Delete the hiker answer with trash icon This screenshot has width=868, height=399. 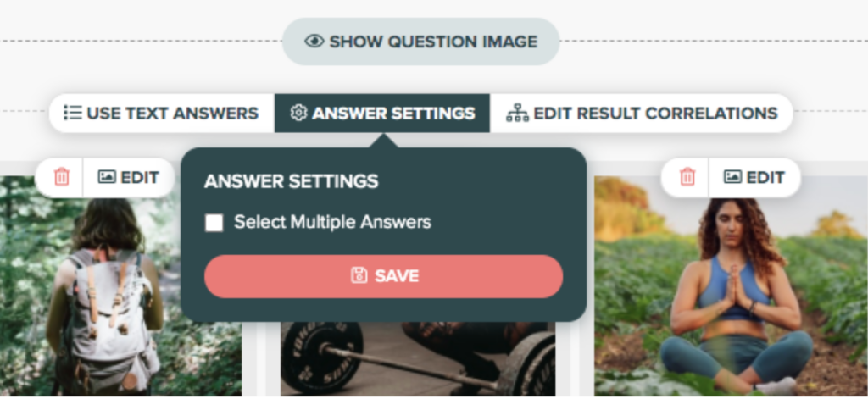coord(61,178)
